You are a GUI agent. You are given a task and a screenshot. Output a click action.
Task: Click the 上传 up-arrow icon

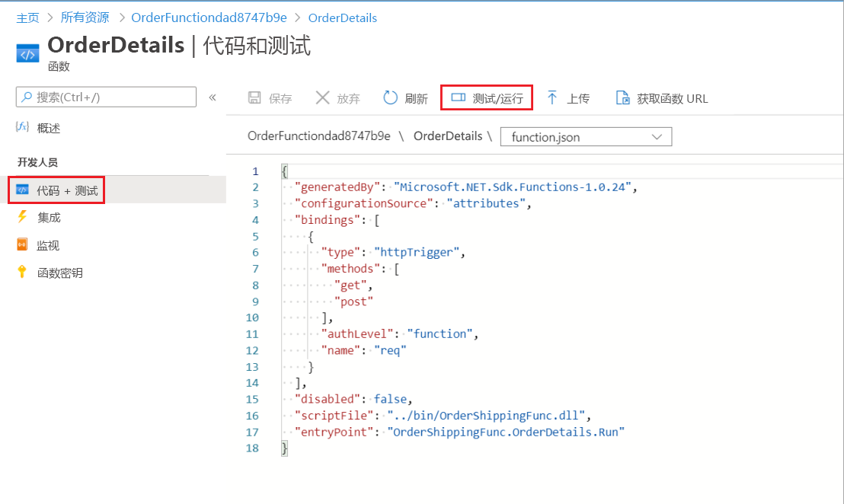(552, 97)
